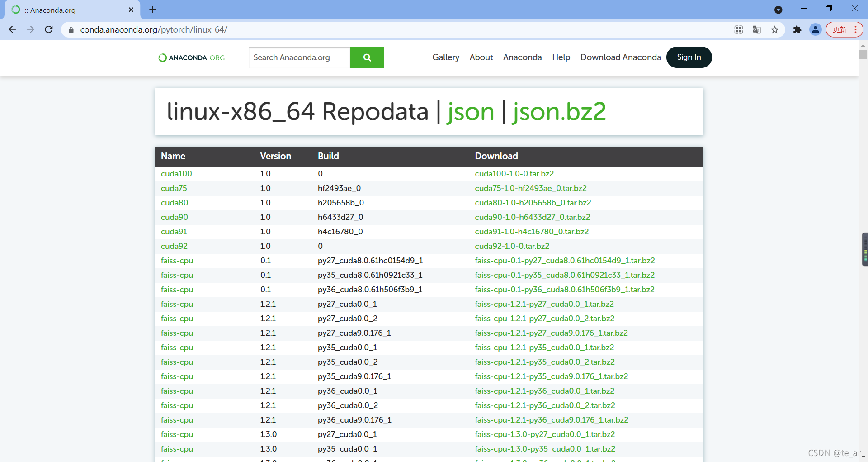The image size is (868, 462).
Task: Click the Sign In button
Action: (689, 57)
